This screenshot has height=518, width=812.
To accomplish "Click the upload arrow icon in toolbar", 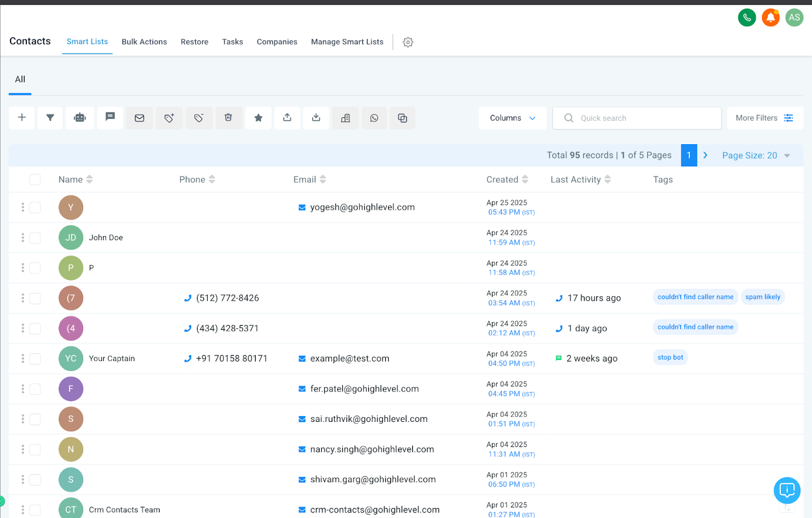I will 287,118.
